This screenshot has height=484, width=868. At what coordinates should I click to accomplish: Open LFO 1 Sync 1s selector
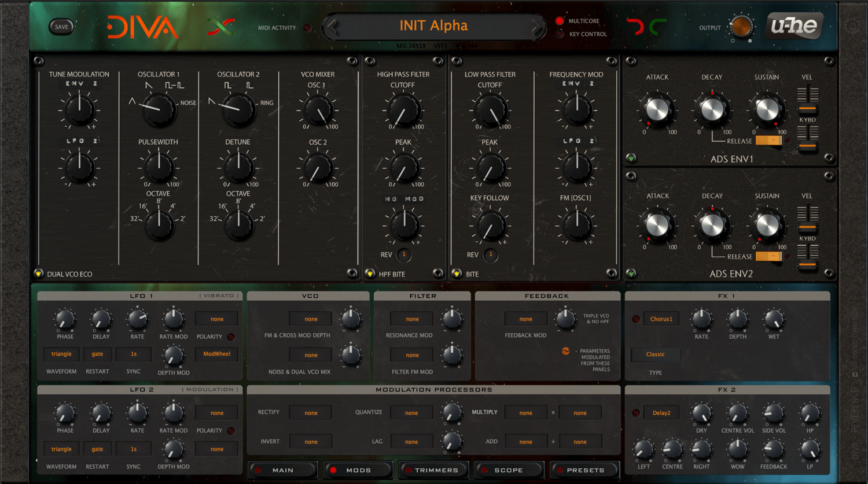(134, 354)
